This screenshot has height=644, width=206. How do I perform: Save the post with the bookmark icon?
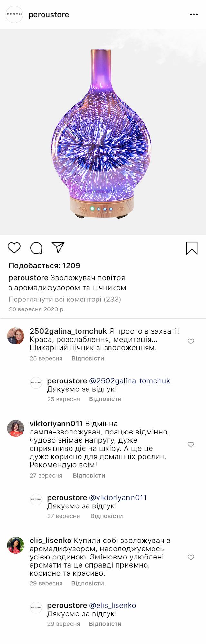(x=192, y=248)
